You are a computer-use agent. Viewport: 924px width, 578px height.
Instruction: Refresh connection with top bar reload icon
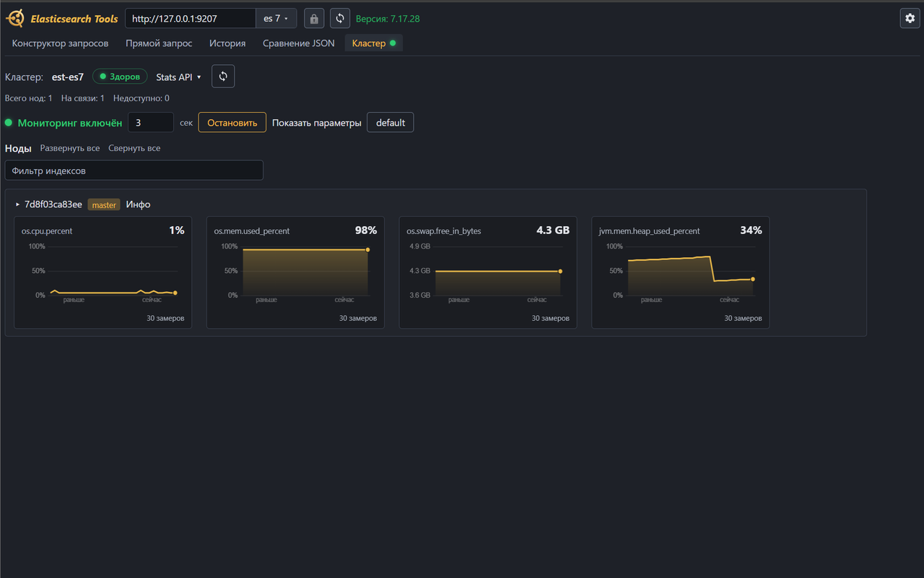[x=340, y=19]
